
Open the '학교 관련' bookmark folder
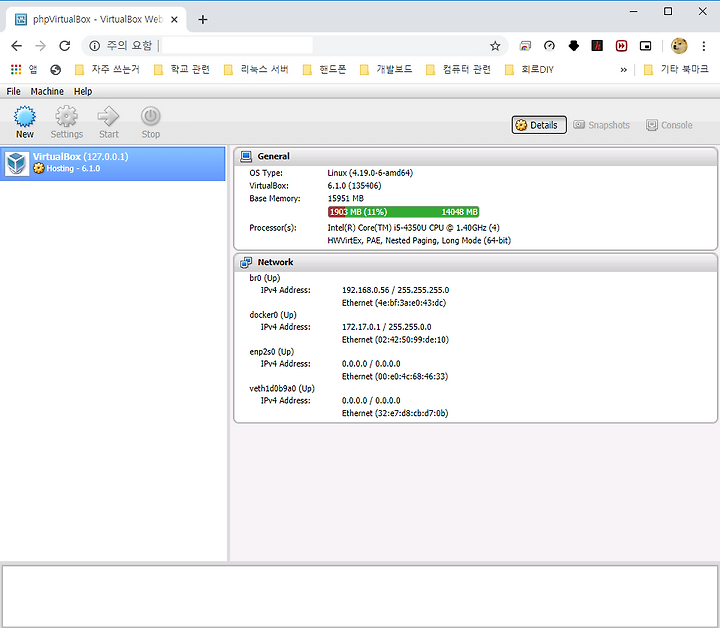coord(182,69)
